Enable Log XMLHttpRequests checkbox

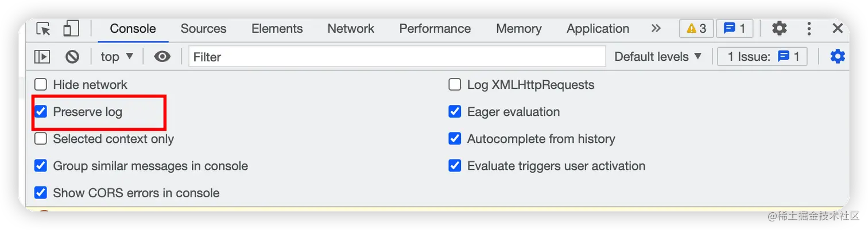pyautogui.click(x=455, y=85)
